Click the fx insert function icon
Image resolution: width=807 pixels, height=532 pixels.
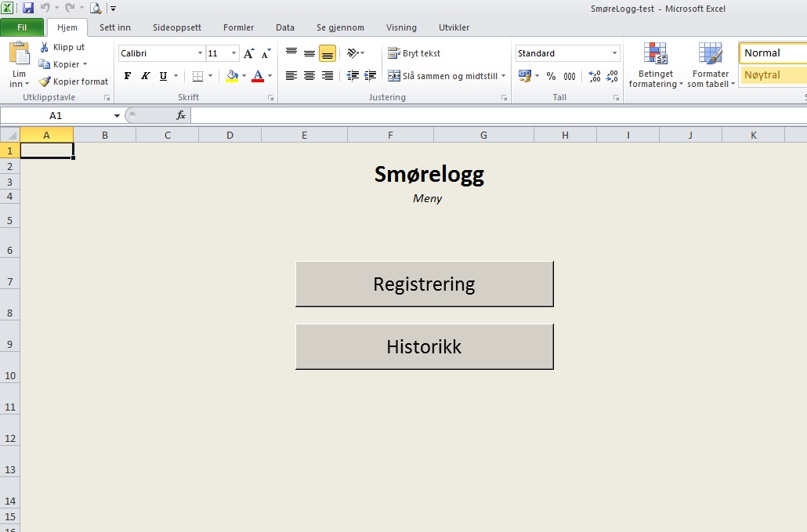(x=181, y=115)
